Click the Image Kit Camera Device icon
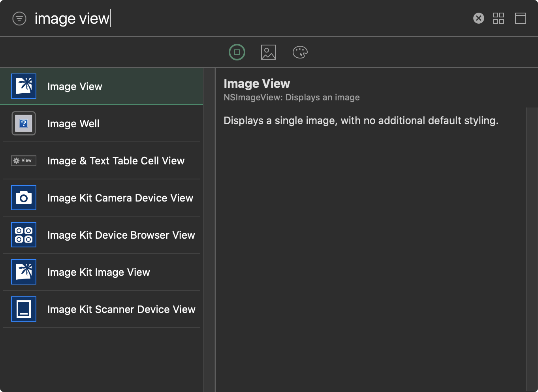The image size is (538, 392). (x=24, y=198)
